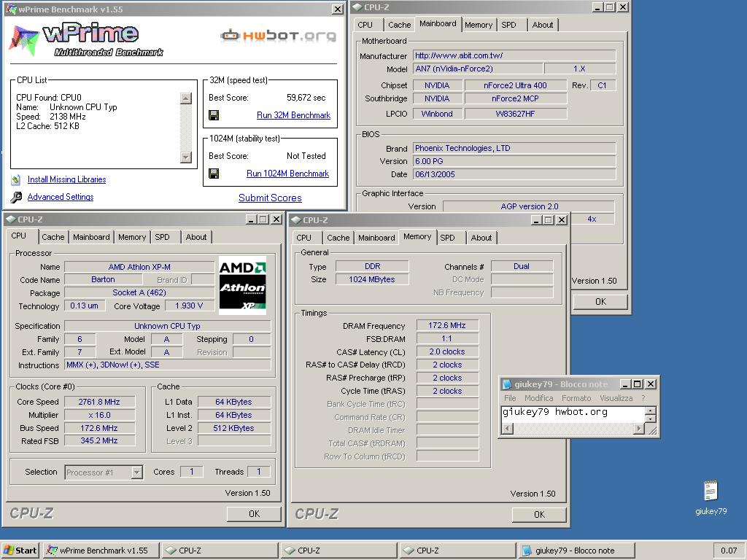Click OK in the CPU-Z Memory window
The width and height of the screenshot is (747, 560).
[539, 514]
